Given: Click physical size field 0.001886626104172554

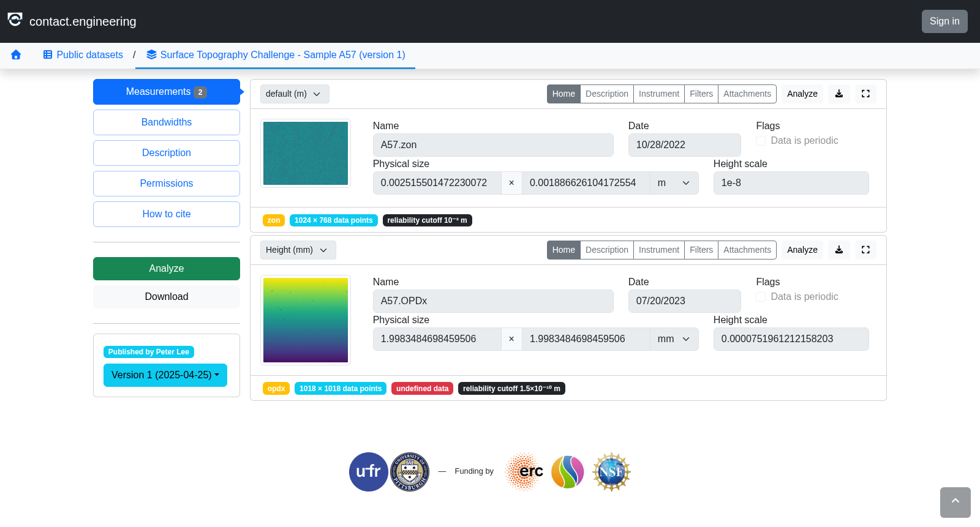Looking at the screenshot, I should click(x=586, y=183).
